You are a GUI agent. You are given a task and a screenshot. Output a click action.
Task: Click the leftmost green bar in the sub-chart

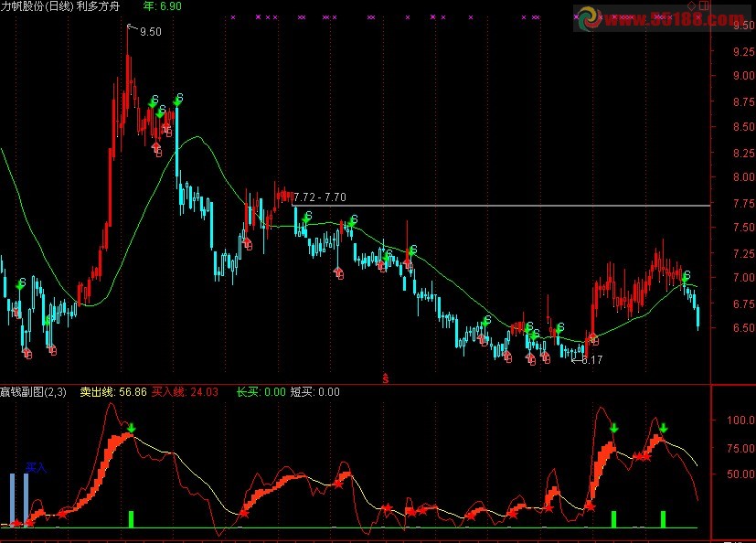131,519
